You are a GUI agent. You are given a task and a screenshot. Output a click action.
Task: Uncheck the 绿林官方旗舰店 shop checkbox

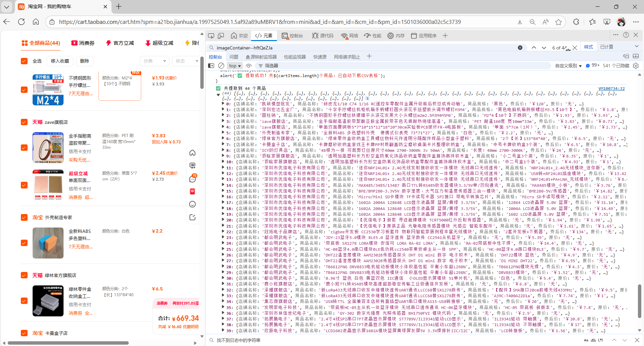(x=24, y=275)
